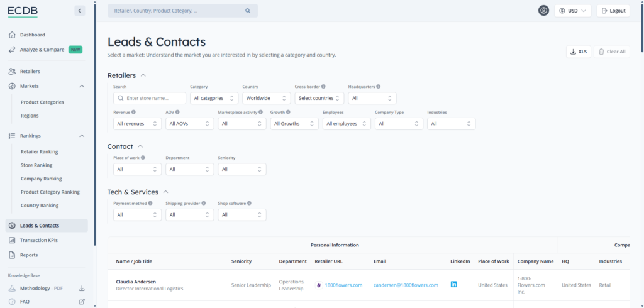This screenshot has height=308, width=644.
Task: Click the FAQ external link icon
Action: (81, 302)
